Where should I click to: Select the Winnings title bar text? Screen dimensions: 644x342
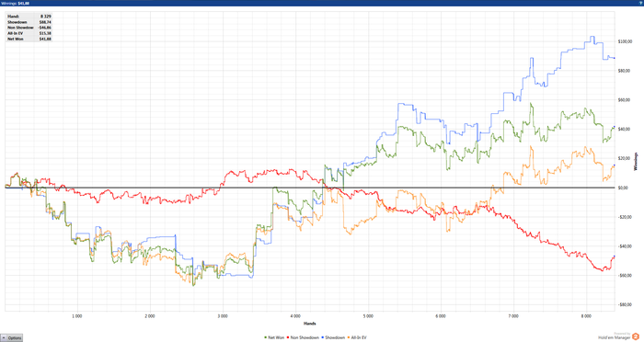[x=15, y=3]
